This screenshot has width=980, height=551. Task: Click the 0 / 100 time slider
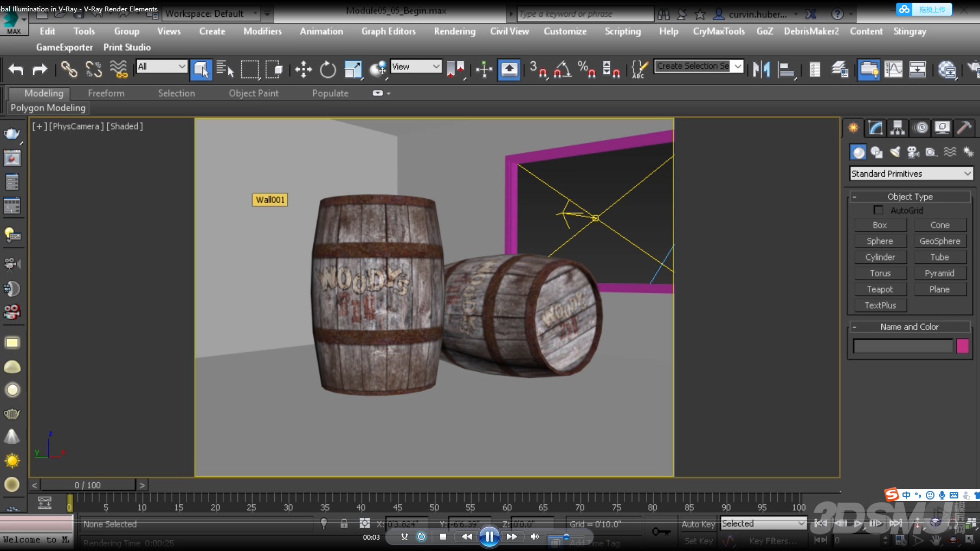pyautogui.click(x=88, y=485)
